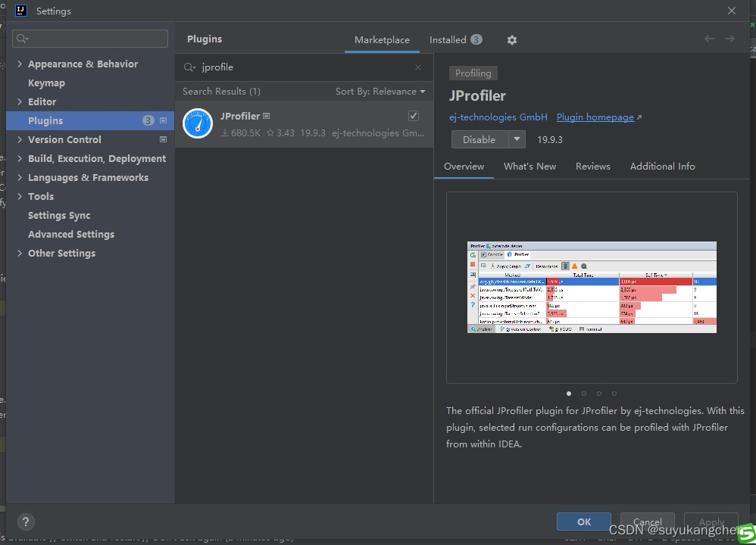The height and width of the screenshot is (545, 756).
Task: Show the first screenshot carousel dot
Action: pos(569,394)
